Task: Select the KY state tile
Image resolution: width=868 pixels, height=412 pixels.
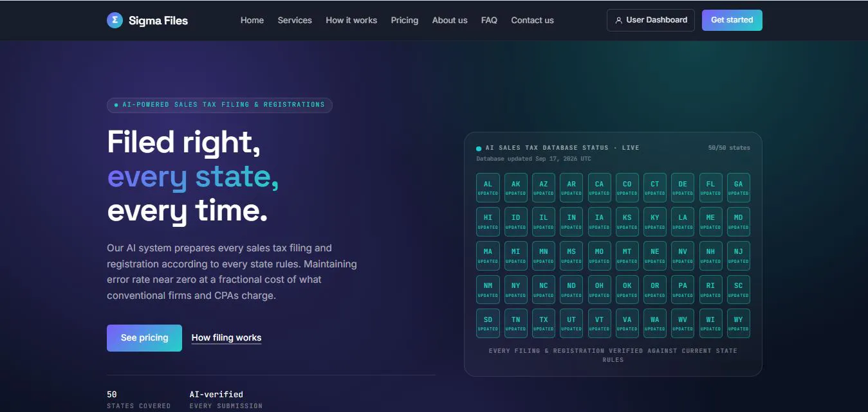Action: coord(655,221)
